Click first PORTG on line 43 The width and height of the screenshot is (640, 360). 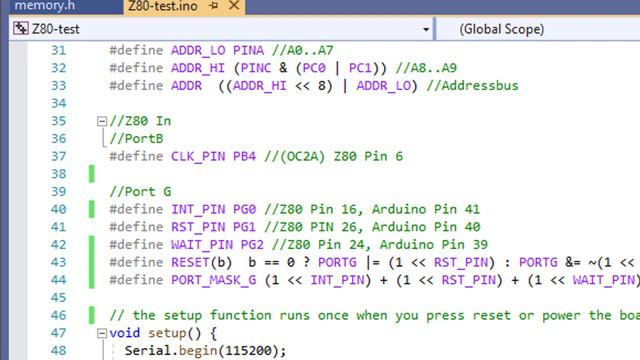[337, 262]
